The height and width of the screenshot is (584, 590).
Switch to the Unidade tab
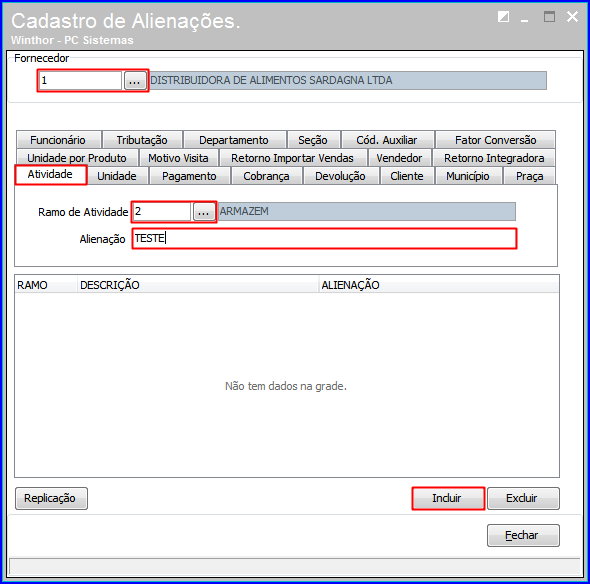tap(117, 176)
